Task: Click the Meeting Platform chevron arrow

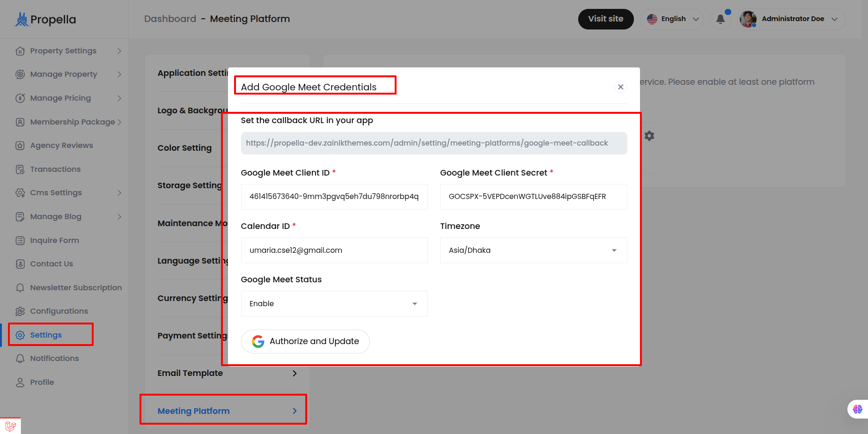Action: (x=294, y=411)
